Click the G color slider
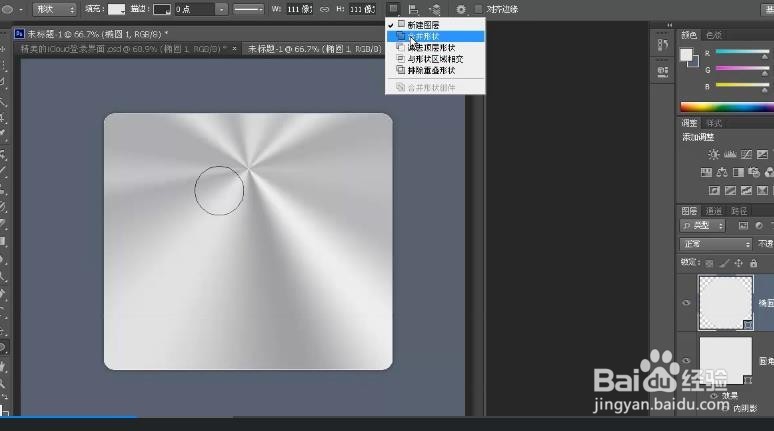 pyautogui.click(x=742, y=69)
